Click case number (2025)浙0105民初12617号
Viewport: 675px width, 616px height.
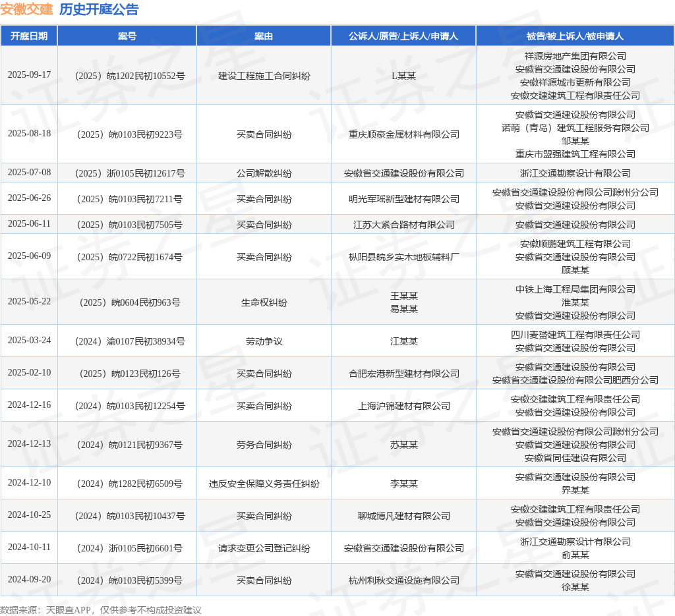click(x=130, y=173)
